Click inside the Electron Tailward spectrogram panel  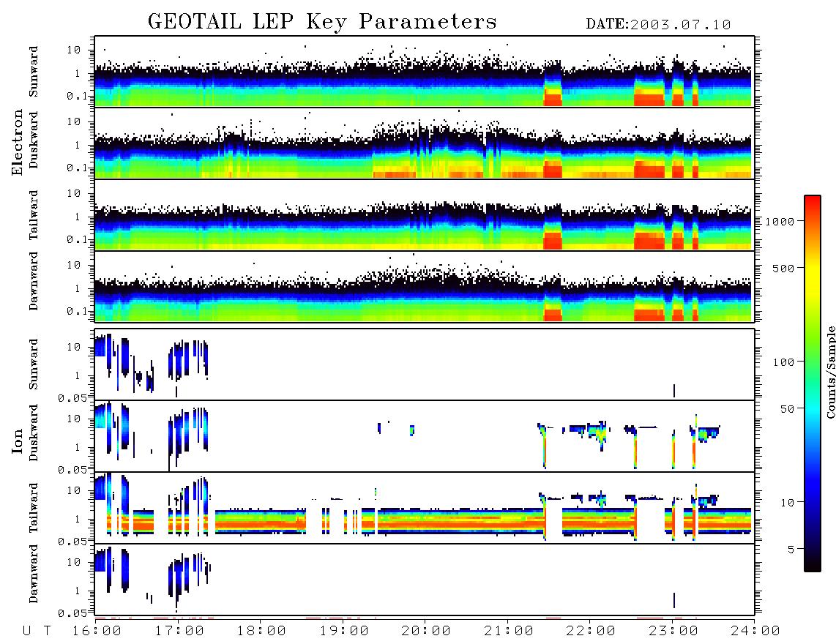(x=425, y=215)
